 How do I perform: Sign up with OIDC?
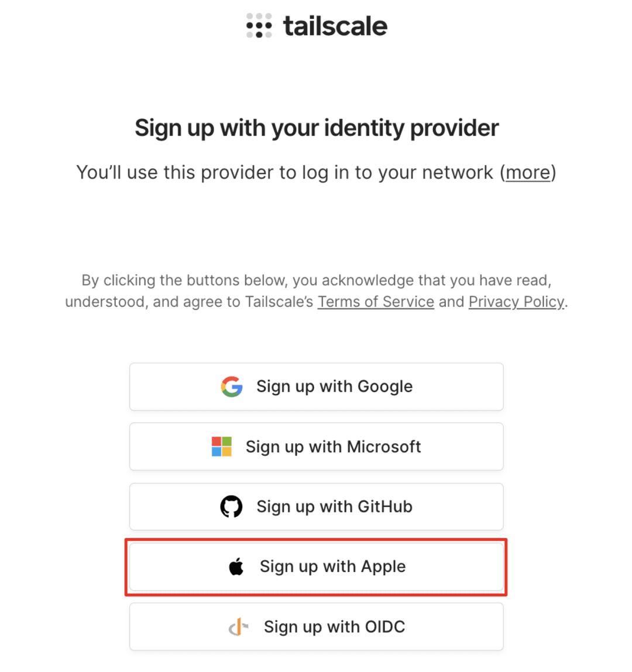click(x=316, y=626)
